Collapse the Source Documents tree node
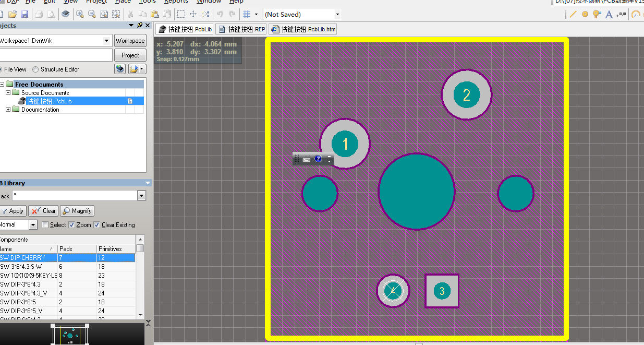The height and width of the screenshot is (345, 644). (x=8, y=92)
